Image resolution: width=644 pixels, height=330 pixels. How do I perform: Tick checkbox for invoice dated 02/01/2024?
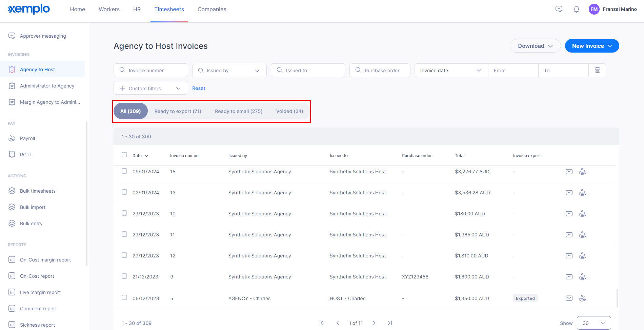(124, 192)
